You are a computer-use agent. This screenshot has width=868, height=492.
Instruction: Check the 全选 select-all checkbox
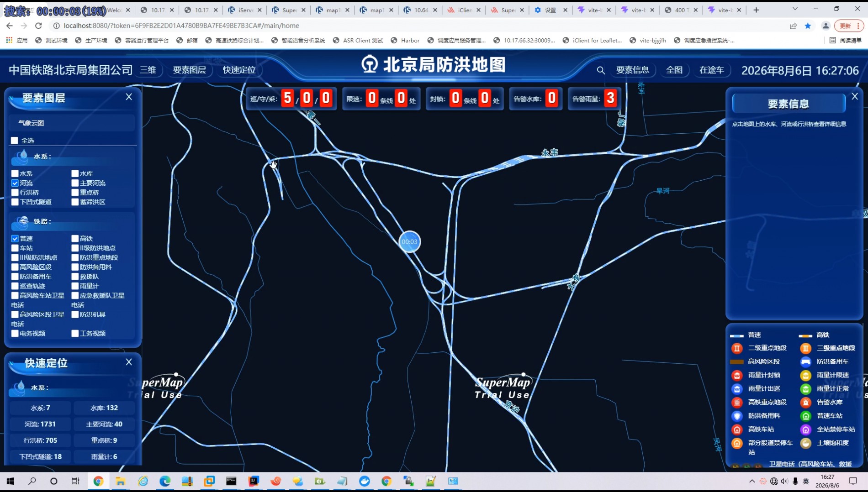click(x=15, y=141)
